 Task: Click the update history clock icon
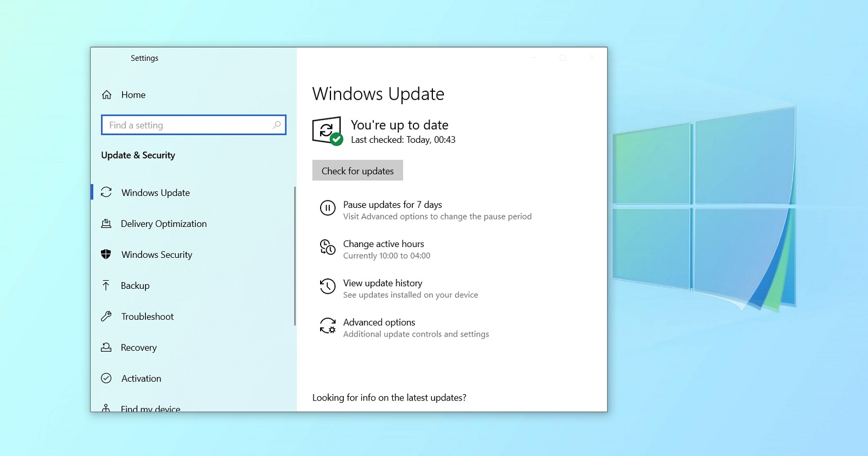click(x=328, y=286)
